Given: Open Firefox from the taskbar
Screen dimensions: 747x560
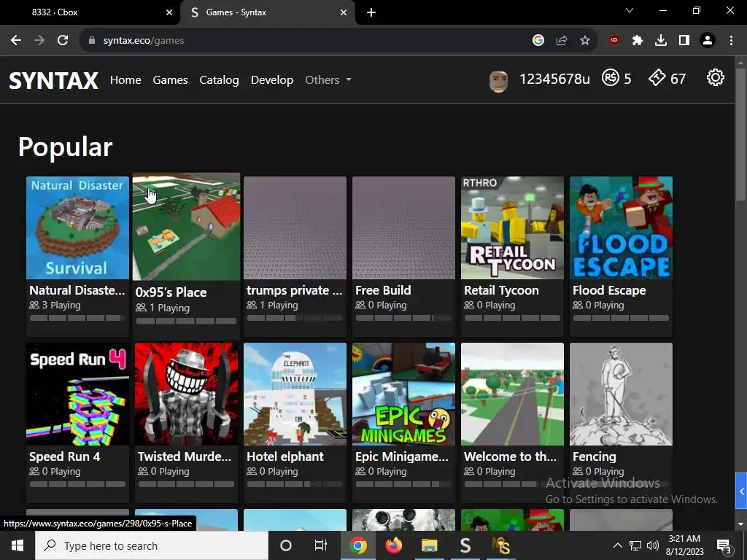Looking at the screenshot, I should pyautogui.click(x=393, y=545).
